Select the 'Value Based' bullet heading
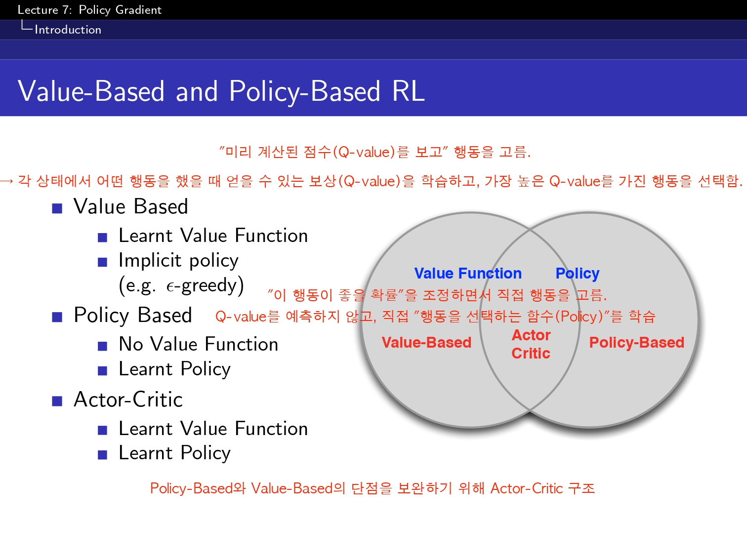 [x=131, y=206]
